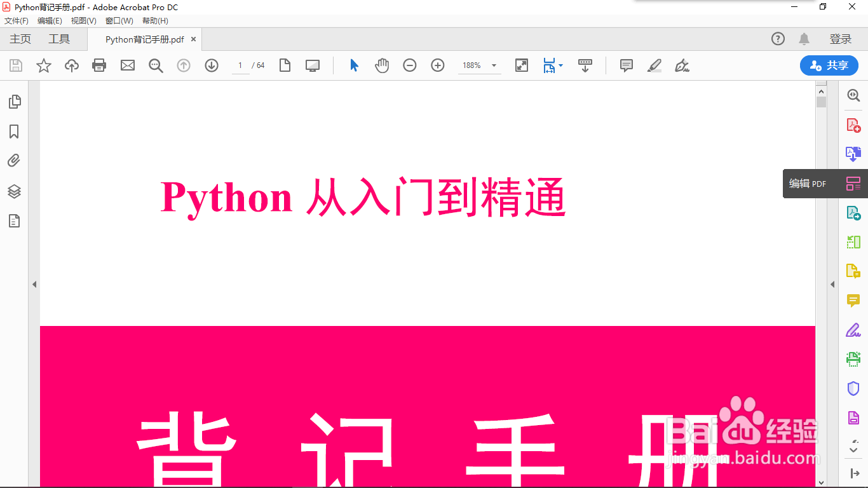The width and height of the screenshot is (868, 488).
Task: Open the Bookmarks panel
Action: coord(13,131)
